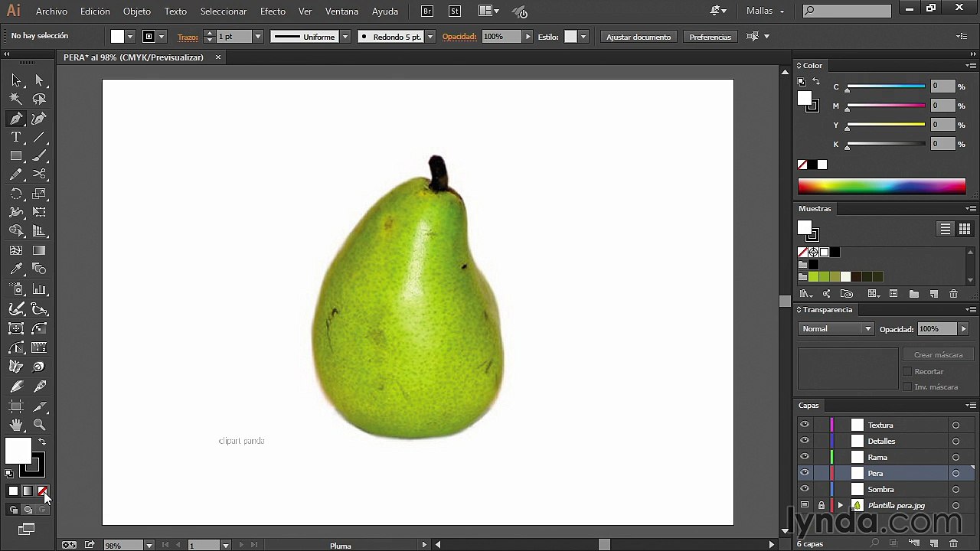Open the Mallas workspace dropdown

(x=766, y=11)
